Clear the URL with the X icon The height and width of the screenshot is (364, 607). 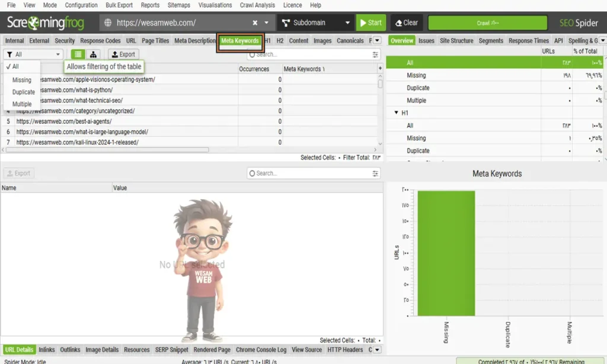click(x=255, y=23)
